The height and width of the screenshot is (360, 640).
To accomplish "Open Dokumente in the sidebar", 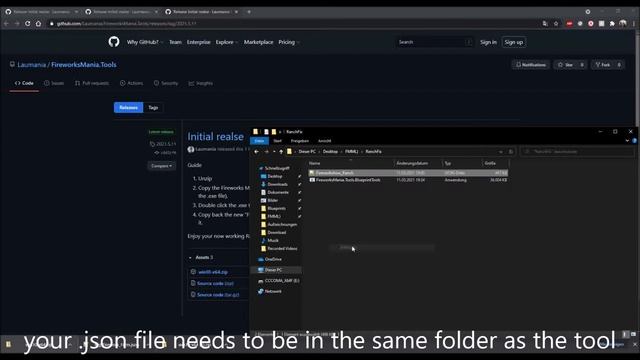I will (278, 192).
